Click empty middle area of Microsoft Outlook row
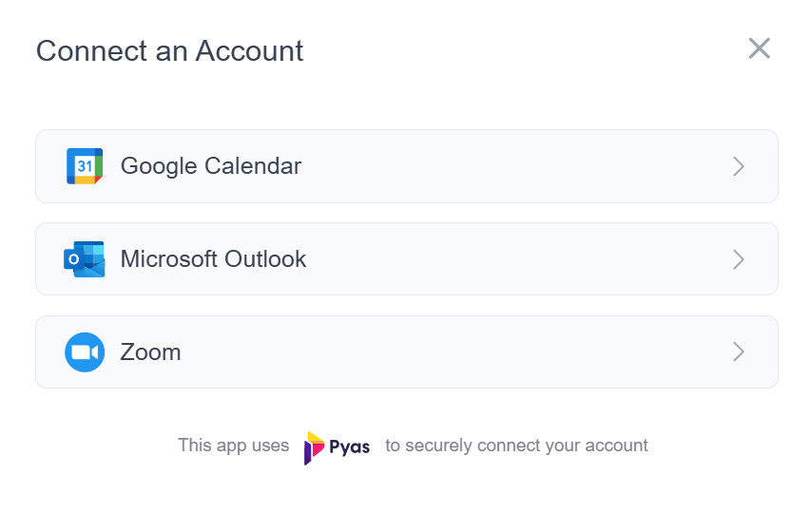Image resolution: width=810 pixels, height=532 pixels. (x=516, y=259)
